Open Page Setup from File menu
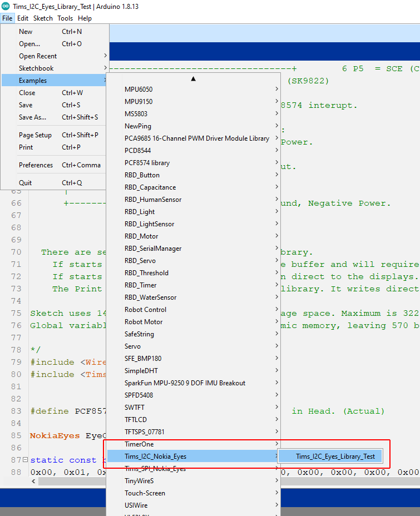 coord(55,135)
